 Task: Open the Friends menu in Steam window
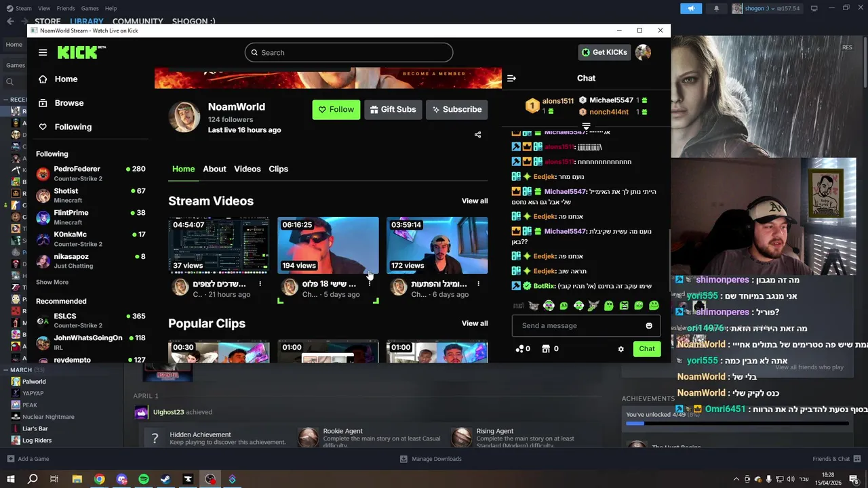(66, 8)
